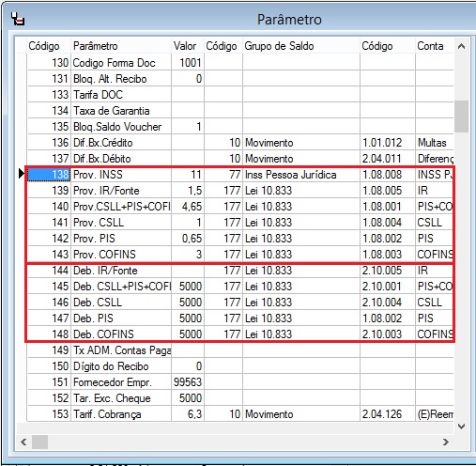Select the 'Bloq. Alt. Recibo' row
This screenshot has width=476, height=466.
(x=240, y=79)
